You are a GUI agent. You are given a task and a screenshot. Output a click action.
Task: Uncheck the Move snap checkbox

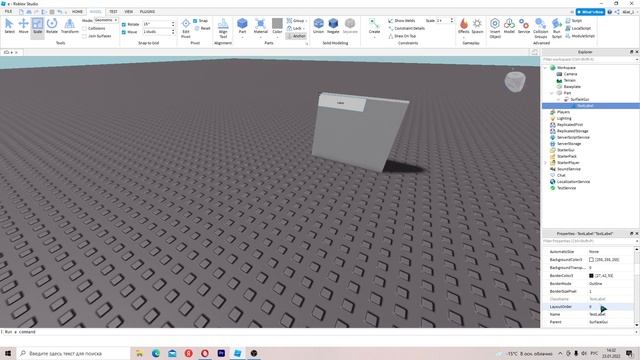(124, 32)
